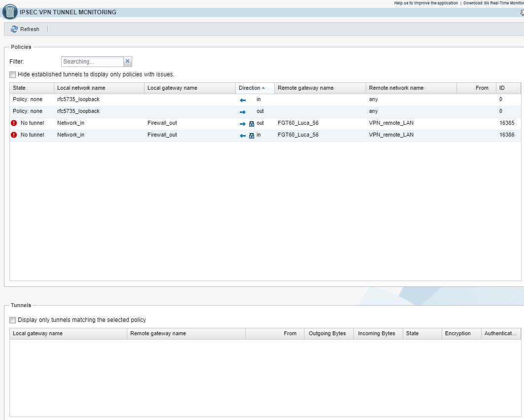
Task: Open Help us to improve the application link
Action: point(426,3)
